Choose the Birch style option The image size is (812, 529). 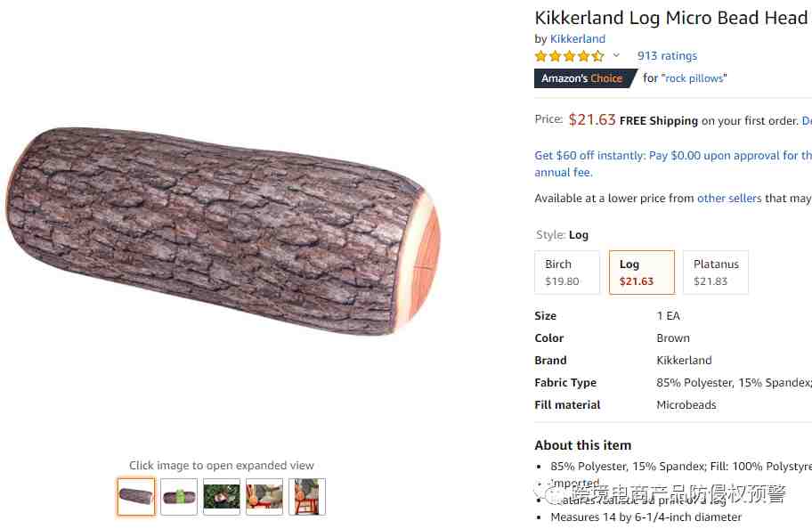567,273
